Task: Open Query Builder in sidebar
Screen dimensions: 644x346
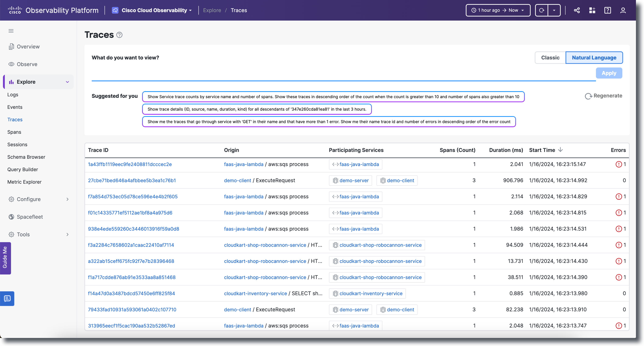Action: point(22,169)
